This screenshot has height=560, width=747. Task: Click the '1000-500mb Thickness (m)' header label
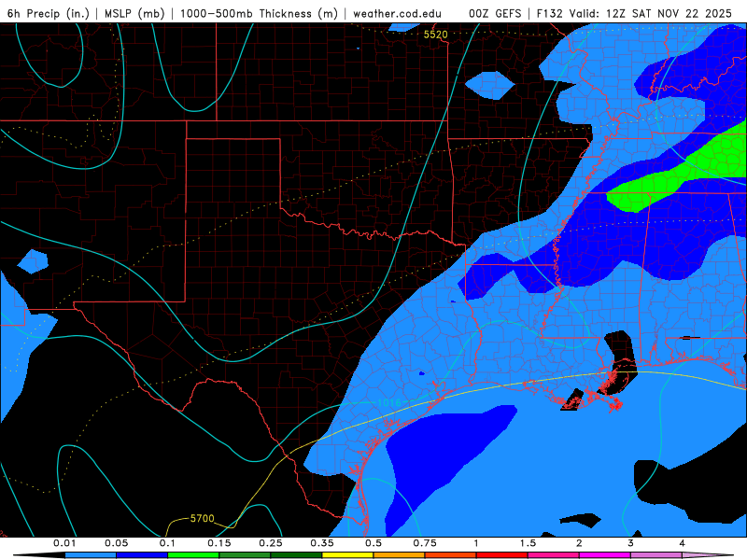coord(259,13)
